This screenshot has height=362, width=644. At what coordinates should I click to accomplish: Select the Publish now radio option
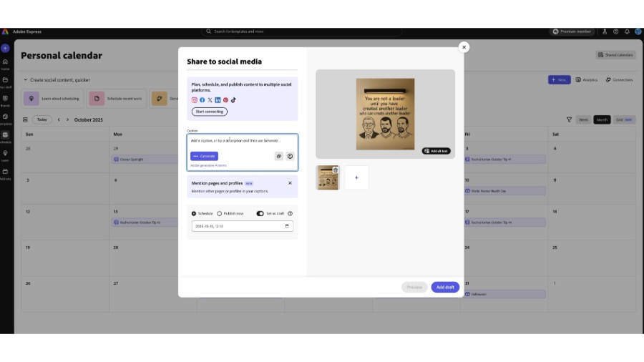point(220,213)
